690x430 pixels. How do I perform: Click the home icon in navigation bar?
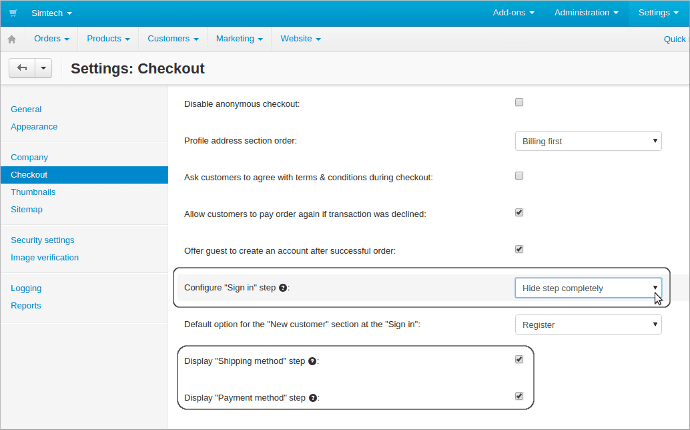pos(12,39)
